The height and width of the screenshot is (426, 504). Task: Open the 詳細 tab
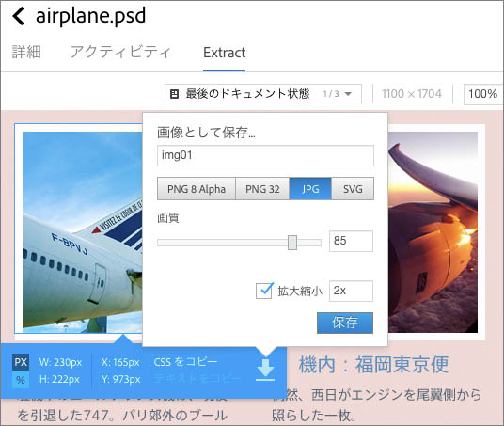[26, 52]
